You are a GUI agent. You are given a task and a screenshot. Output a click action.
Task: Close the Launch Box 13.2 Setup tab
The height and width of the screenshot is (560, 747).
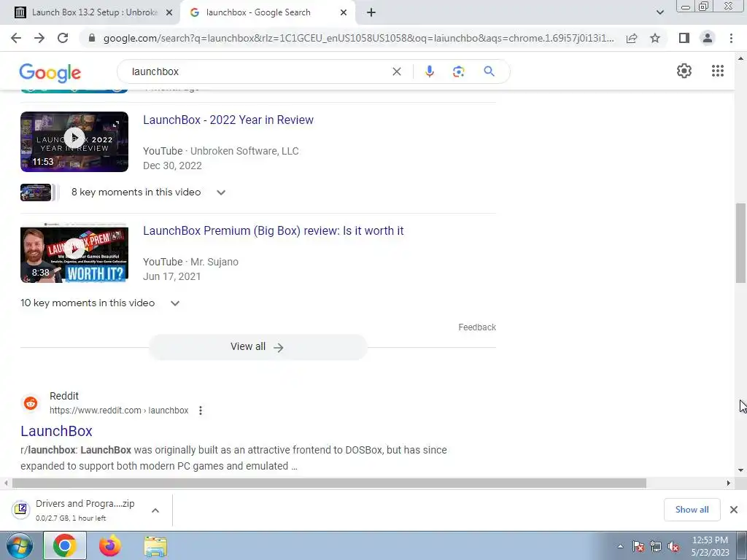[x=169, y=13]
